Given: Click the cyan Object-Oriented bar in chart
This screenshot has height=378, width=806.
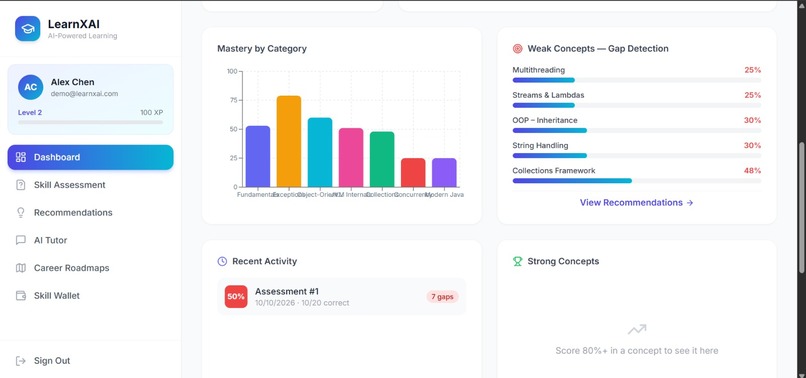Looking at the screenshot, I should click(x=320, y=152).
